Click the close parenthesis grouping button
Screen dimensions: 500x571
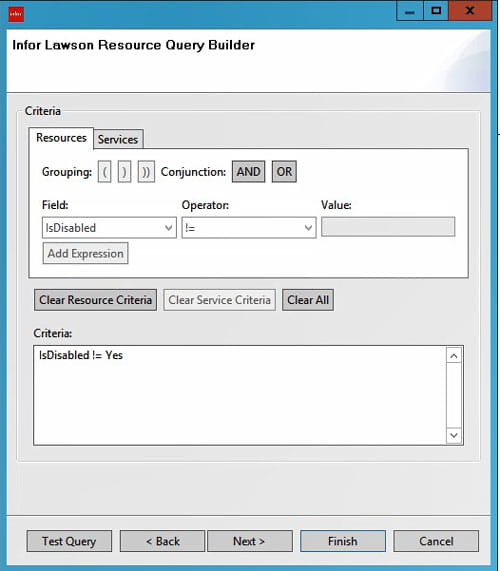pos(124,172)
